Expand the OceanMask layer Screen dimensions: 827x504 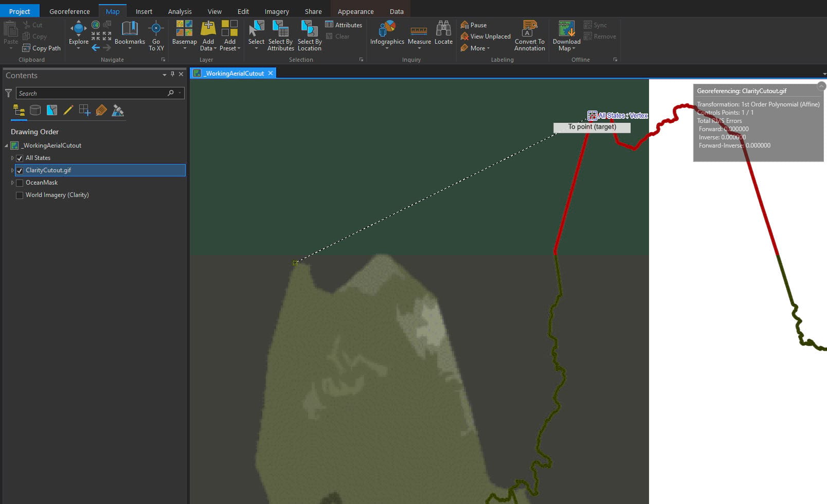click(x=12, y=183)
